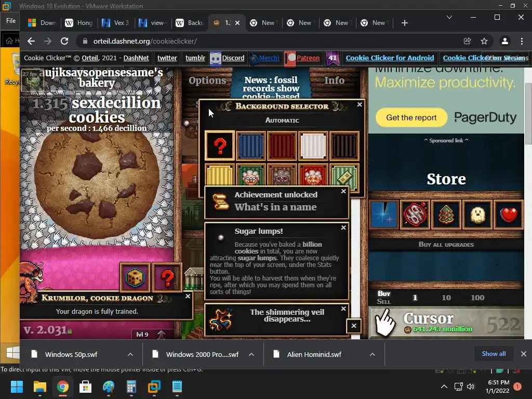
Task: Click Show all downloads
Action: [494, 354]
